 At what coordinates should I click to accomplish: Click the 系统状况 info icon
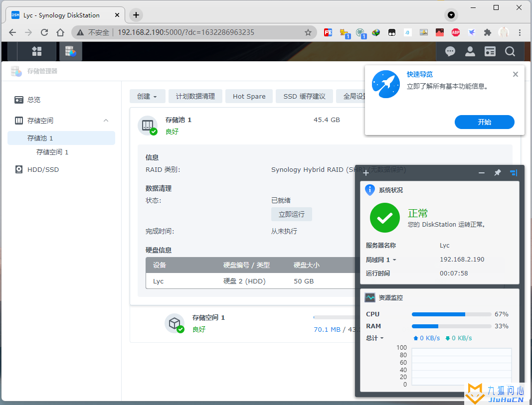[369, 190]
